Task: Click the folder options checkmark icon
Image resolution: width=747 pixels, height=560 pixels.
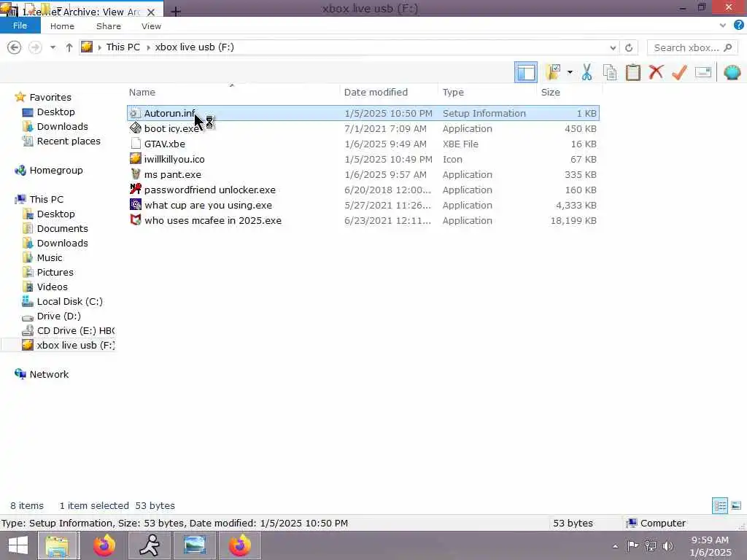Action: [x=553, y=72]
